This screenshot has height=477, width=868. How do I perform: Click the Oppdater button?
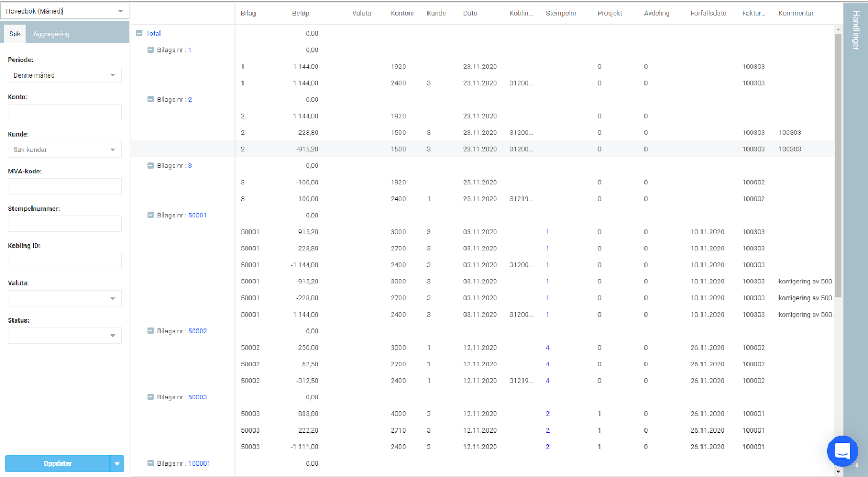[58, 463]
